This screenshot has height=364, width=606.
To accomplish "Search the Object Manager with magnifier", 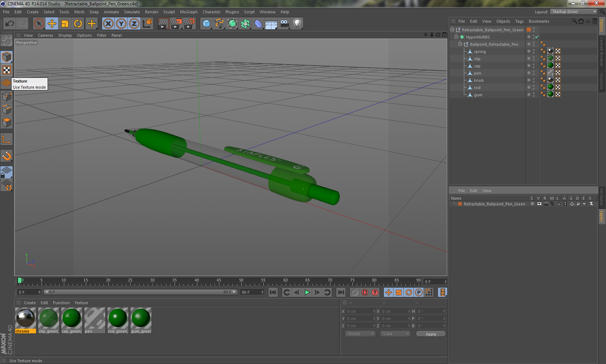I will (x=574, y=21).
